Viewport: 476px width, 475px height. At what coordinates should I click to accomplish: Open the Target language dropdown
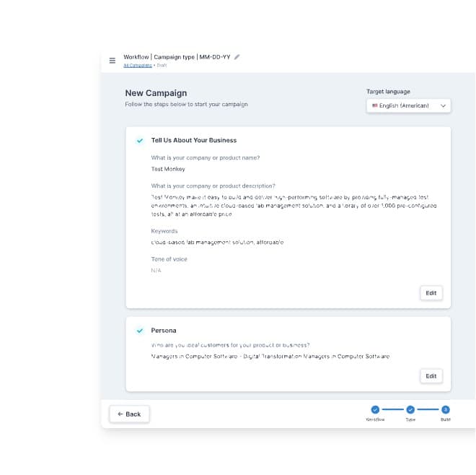[x=409, y=106]
